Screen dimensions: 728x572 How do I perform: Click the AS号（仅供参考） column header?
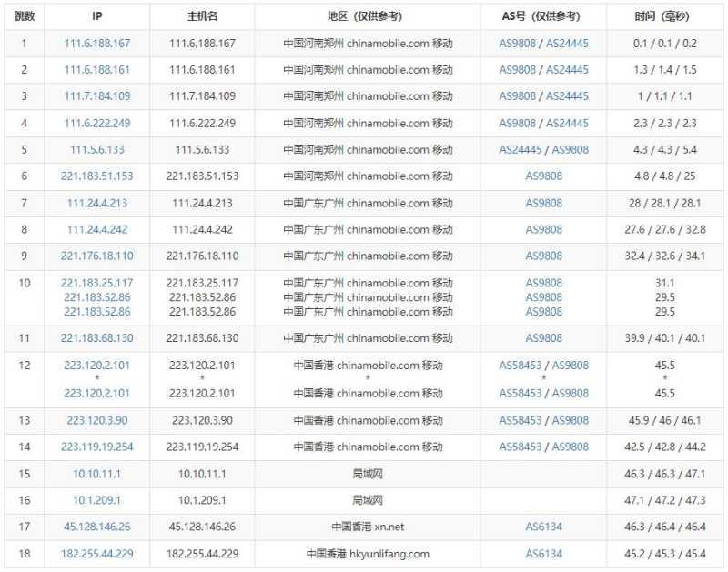[x=543, y=16]
